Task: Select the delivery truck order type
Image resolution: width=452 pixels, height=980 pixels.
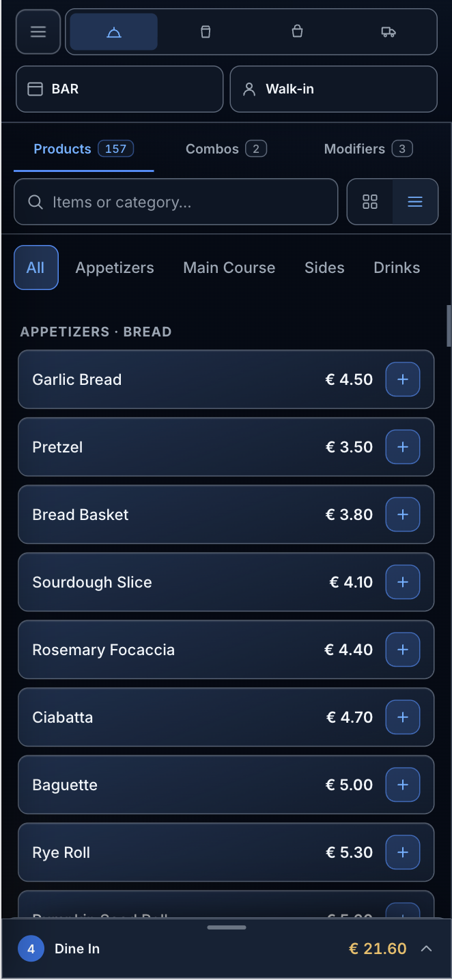Action: [389, 32]
